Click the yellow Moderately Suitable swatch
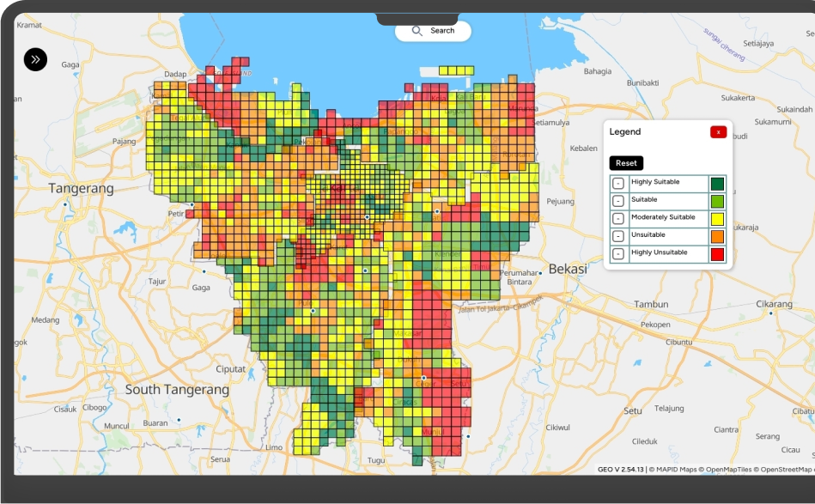This screenshot has height=504, width=815. click(x=717, y=218)
